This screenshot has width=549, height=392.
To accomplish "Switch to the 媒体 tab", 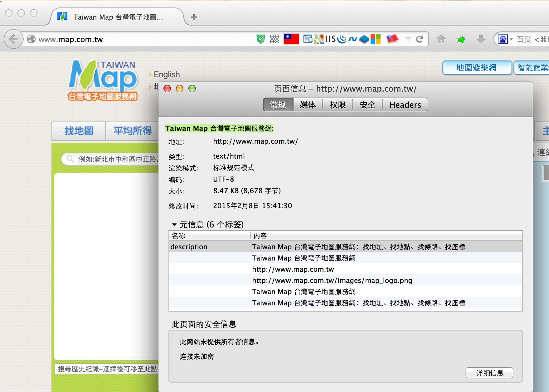I will pyautogui.click(x=308, y=105).
